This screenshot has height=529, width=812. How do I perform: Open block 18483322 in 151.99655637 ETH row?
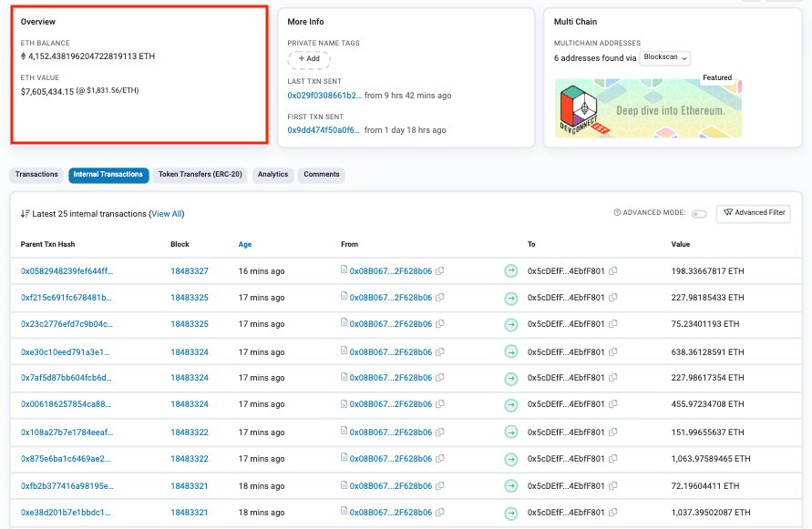coord(190,432)
